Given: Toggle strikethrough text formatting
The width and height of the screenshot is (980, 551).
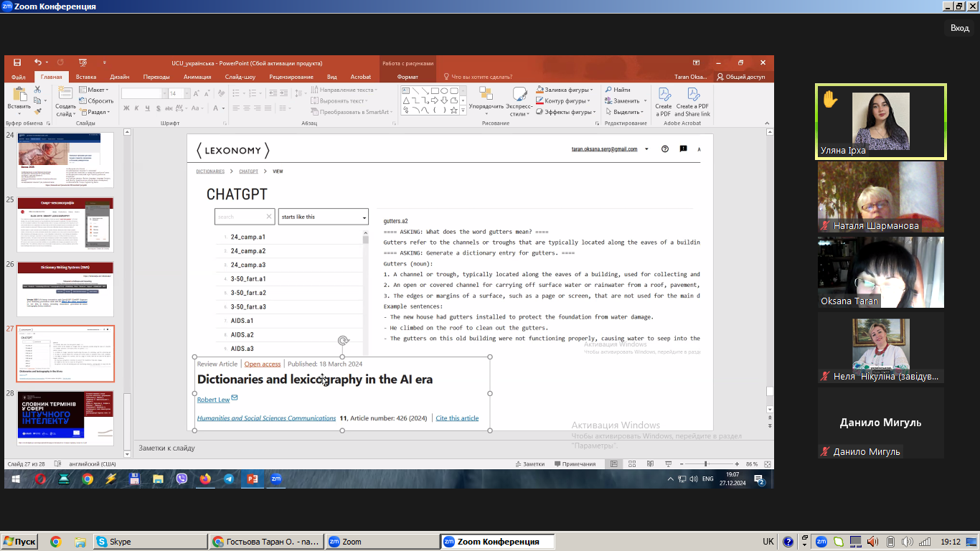Looking at the screenshot, I should pos(167,108).
